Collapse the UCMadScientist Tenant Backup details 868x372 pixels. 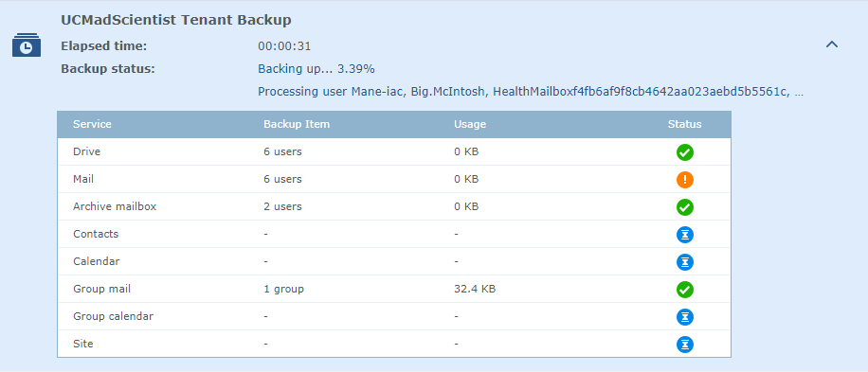tap(831, 44)
